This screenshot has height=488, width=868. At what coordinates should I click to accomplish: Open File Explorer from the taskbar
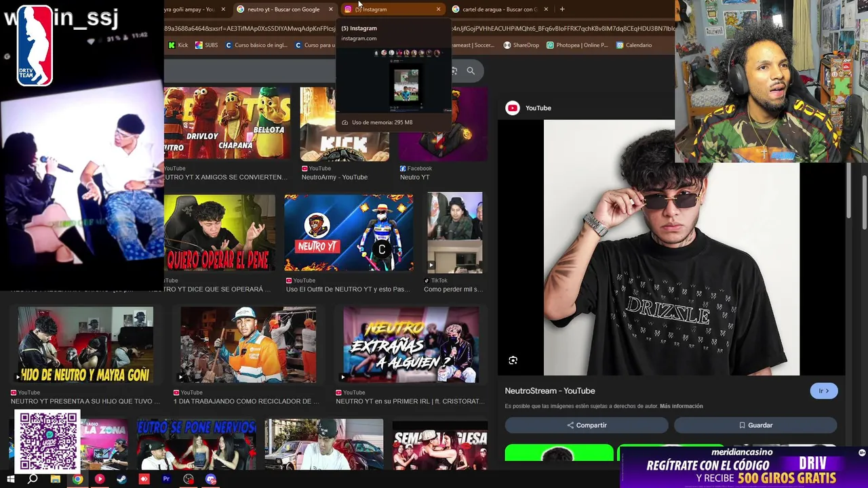click(55, 479)
